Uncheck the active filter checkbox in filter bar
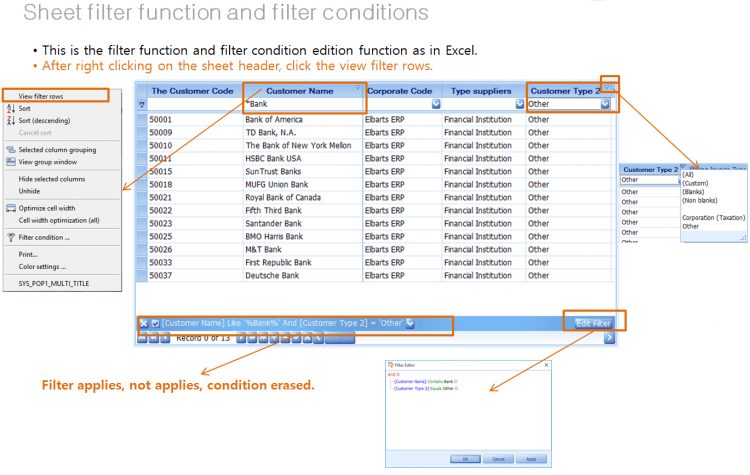Screen dimensions: 750x475 click(x=155, y=323)
